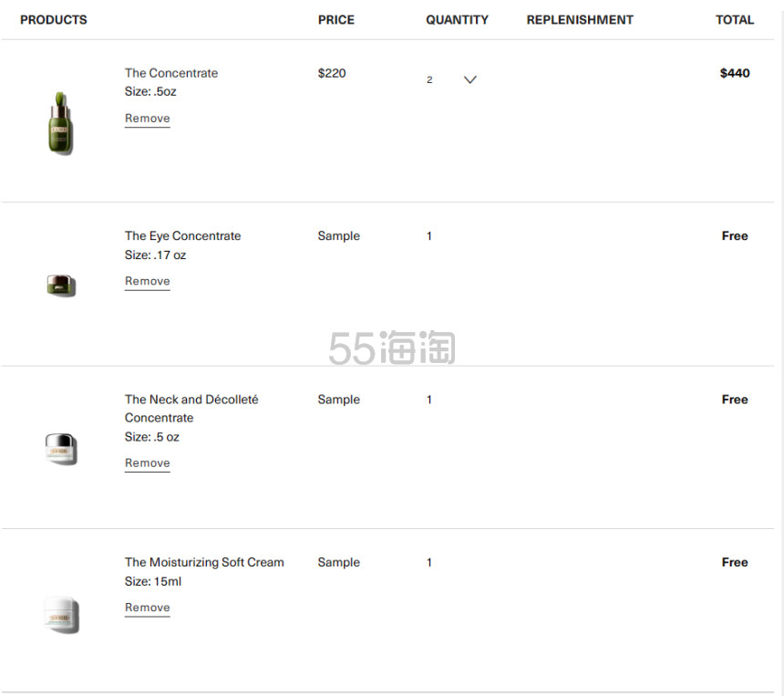Viewport: 784px width, 696px height.
Task: Click The Eye Concentrate jar thumbnail
Action: click(61, 286)
